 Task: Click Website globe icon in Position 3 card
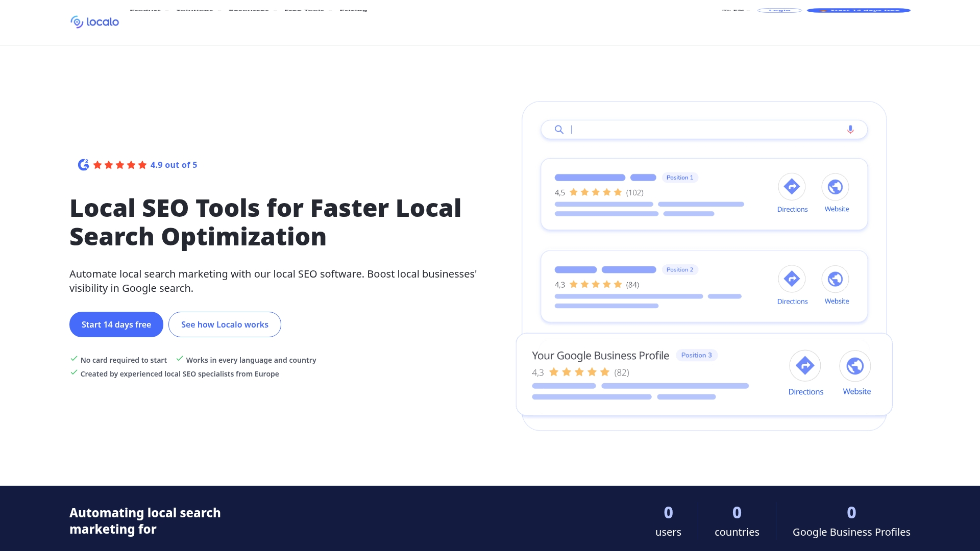pyautogui.click(x=855, y=366)
